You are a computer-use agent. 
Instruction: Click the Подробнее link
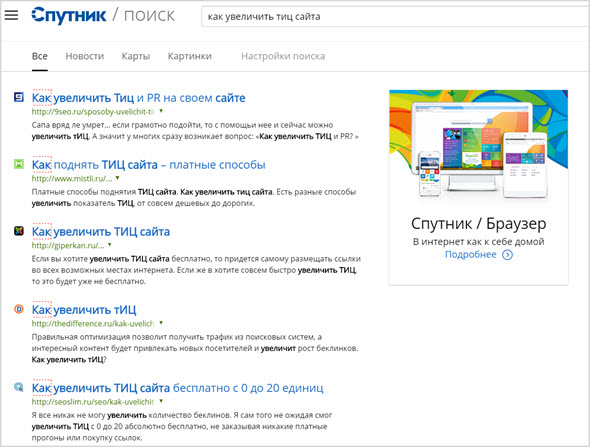(x=470, y=255)
